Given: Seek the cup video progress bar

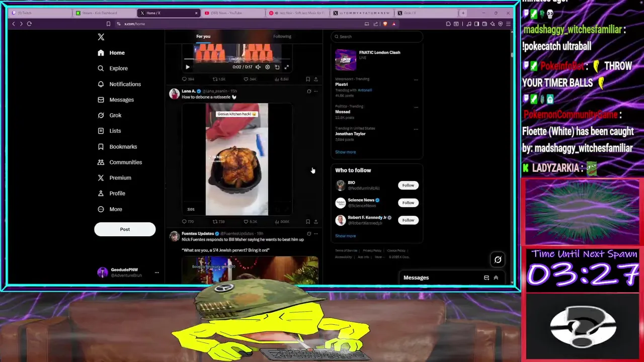Looking at the screenshot, I should tap(236, 59).
